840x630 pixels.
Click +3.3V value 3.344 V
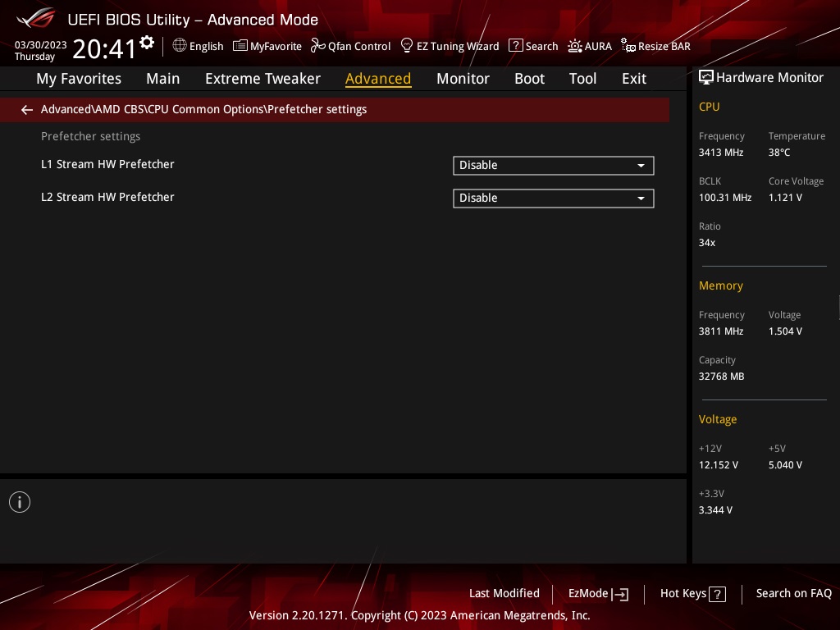(x=715, y=510)
